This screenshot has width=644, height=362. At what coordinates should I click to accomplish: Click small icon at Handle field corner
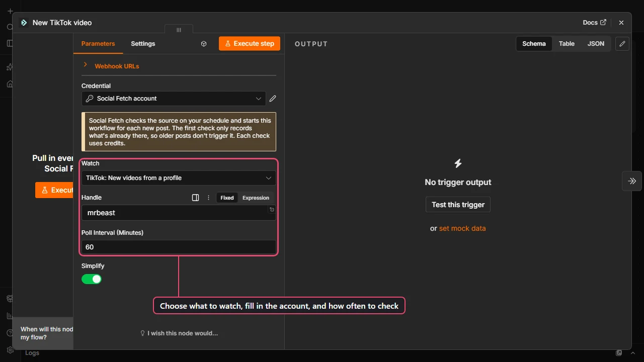tap(272, 209)
